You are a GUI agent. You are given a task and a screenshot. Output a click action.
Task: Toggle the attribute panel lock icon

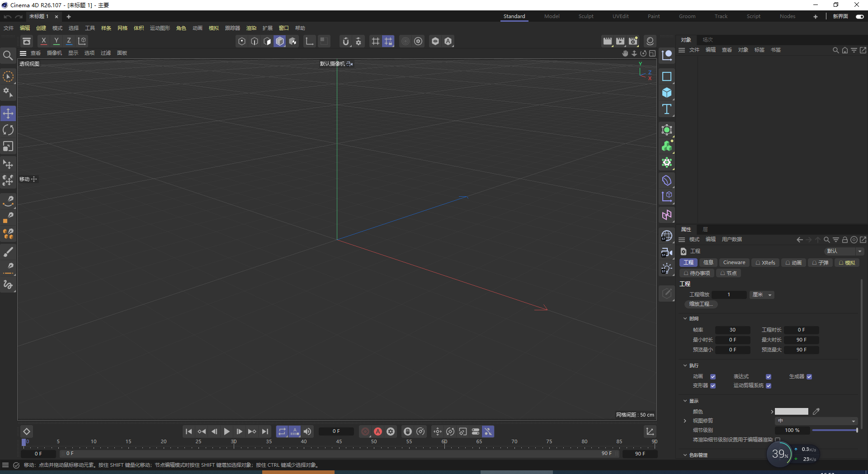click(844, 240)
